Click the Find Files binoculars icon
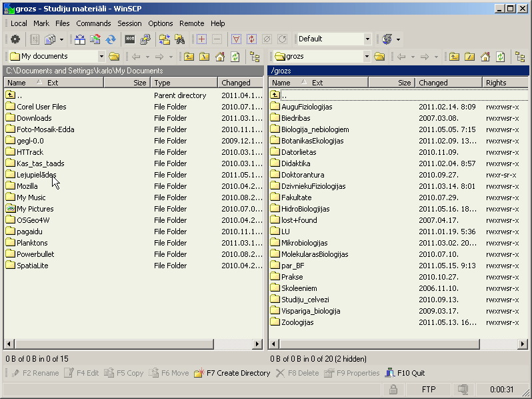The image size is (532, 399). (x=180, y=39)
